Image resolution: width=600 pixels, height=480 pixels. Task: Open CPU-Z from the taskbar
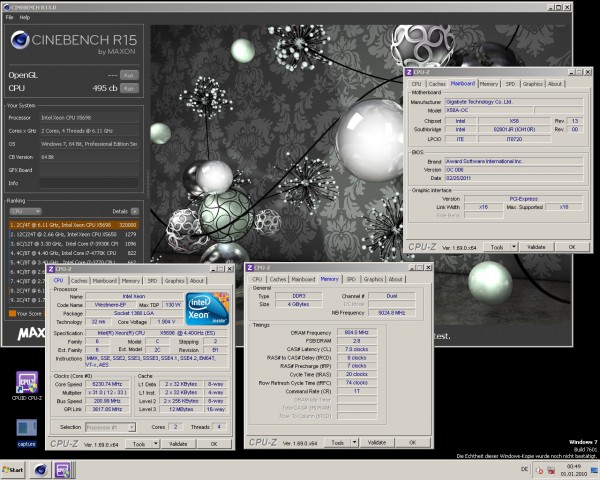point(62,470)
